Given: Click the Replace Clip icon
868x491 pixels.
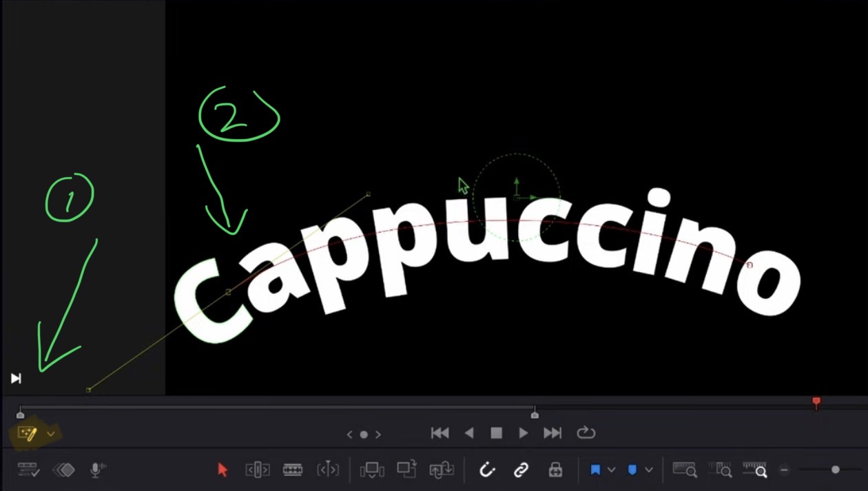Looking at the screenshot, I should [x=441, y=470].
